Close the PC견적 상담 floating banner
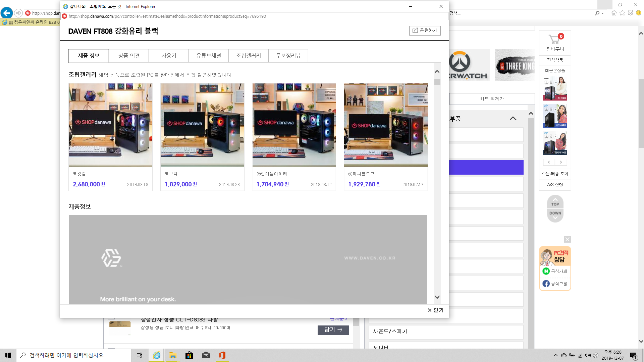 click(x=567, y=239)
